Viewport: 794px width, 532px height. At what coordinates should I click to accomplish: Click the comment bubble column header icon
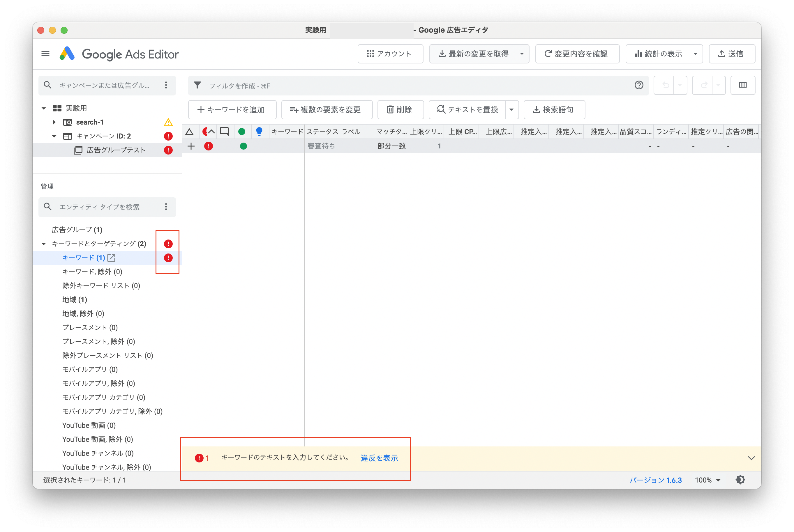(x=224, y=132)
